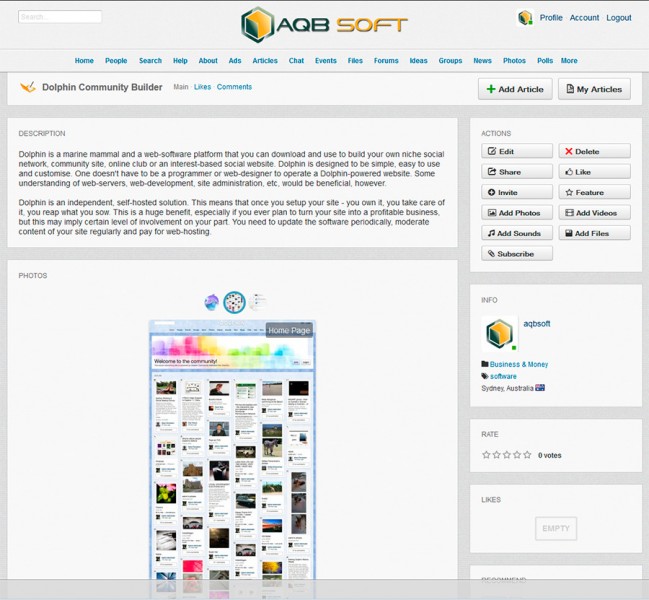Open the Photos menu item
Image resolution: width=649 pixels, height=600 pixels.
pos(514,60)
